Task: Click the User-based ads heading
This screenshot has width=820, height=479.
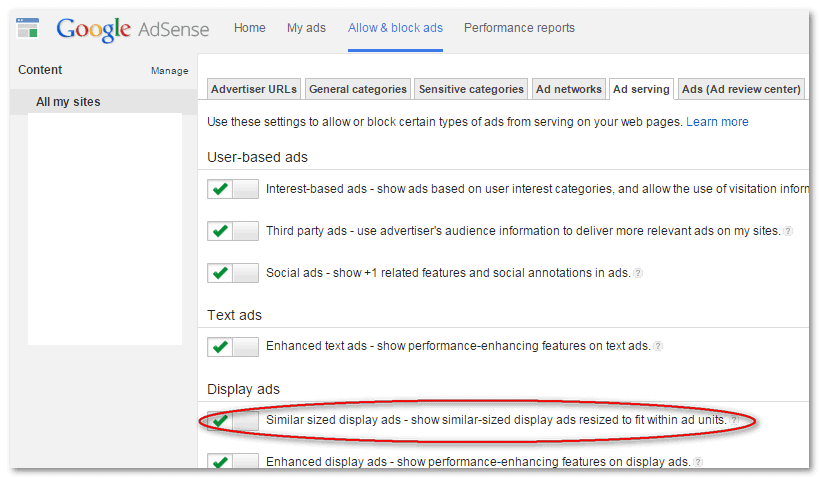Action: point(257,157)
